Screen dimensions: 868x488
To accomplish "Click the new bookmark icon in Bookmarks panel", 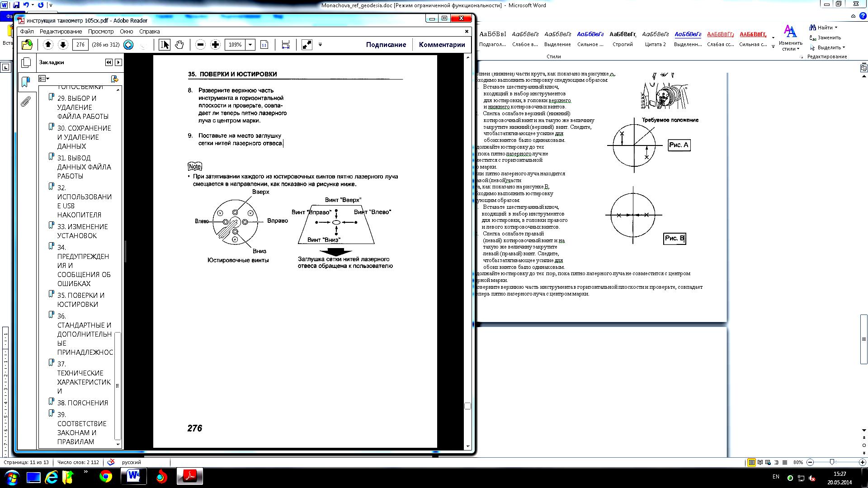I will (x=114, y=79).
